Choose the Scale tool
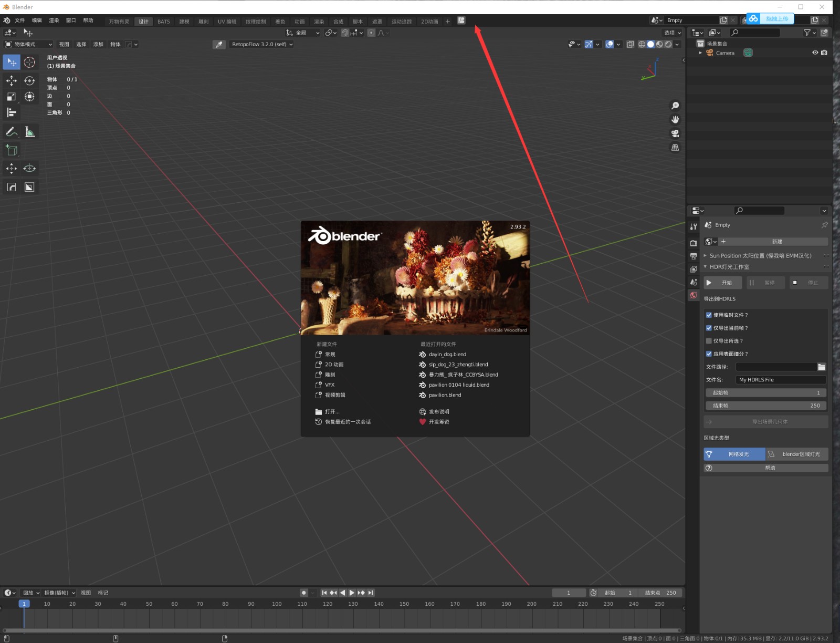 click(12, 97)
